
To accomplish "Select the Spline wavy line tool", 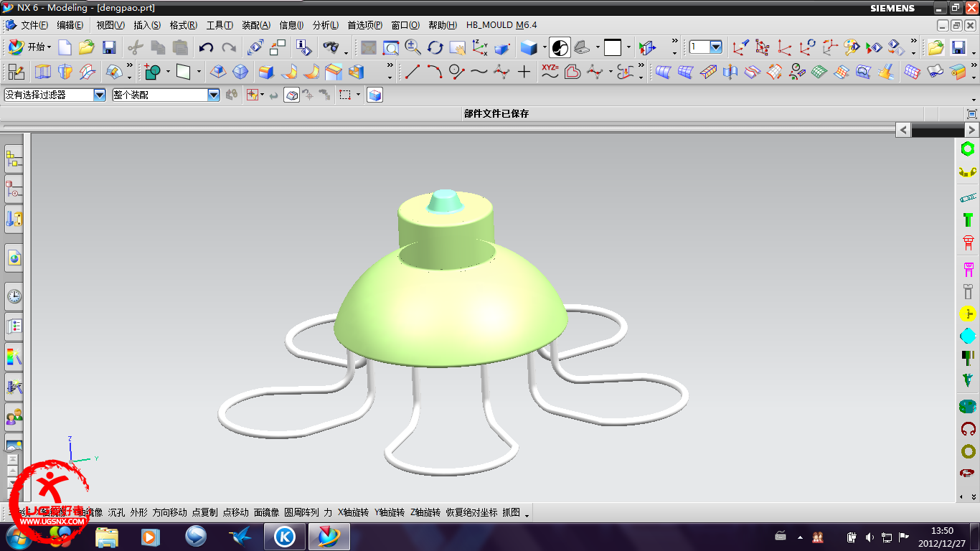I will pos(479,72).
